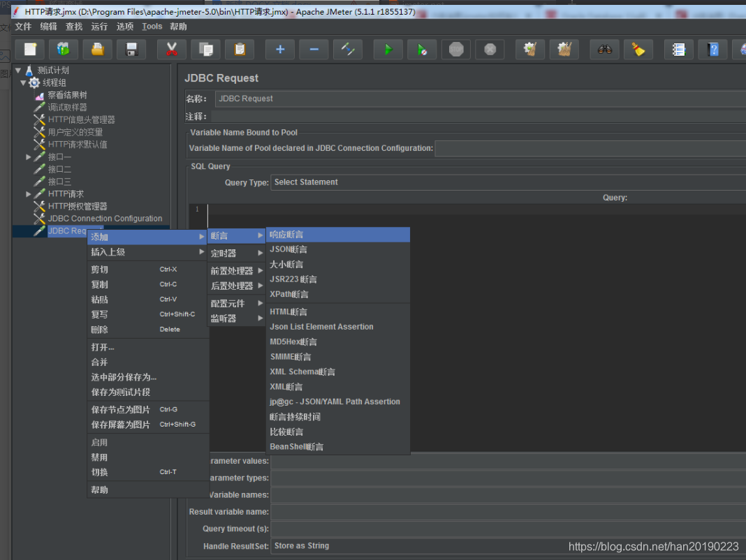This screenshot has height=560, width=746.
Task: Click the Cut scissors icon
Action: 172,50
